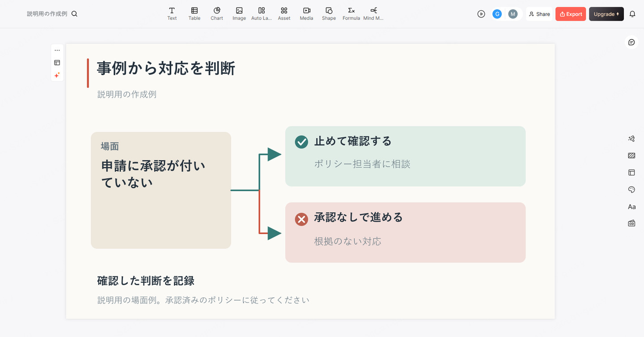The image size is (644, 337).
Task: Add an Image from toolbar
Action: [x=239, y=14]
